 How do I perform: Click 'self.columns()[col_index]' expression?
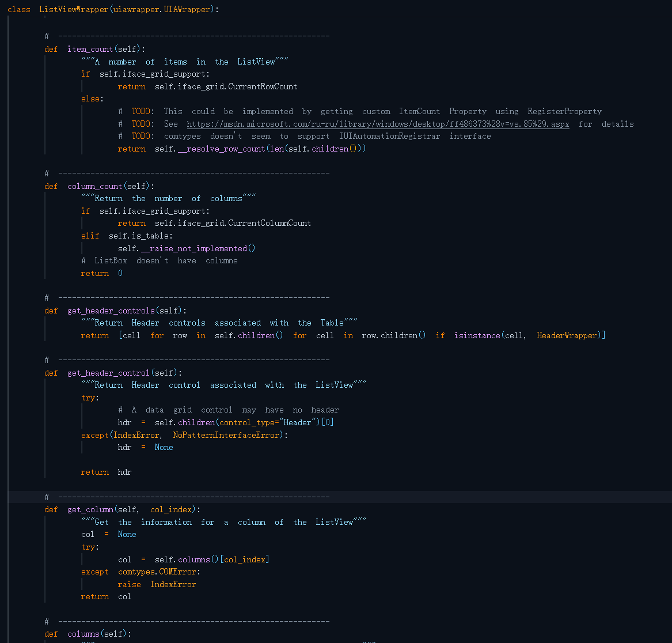pos(212,559)
